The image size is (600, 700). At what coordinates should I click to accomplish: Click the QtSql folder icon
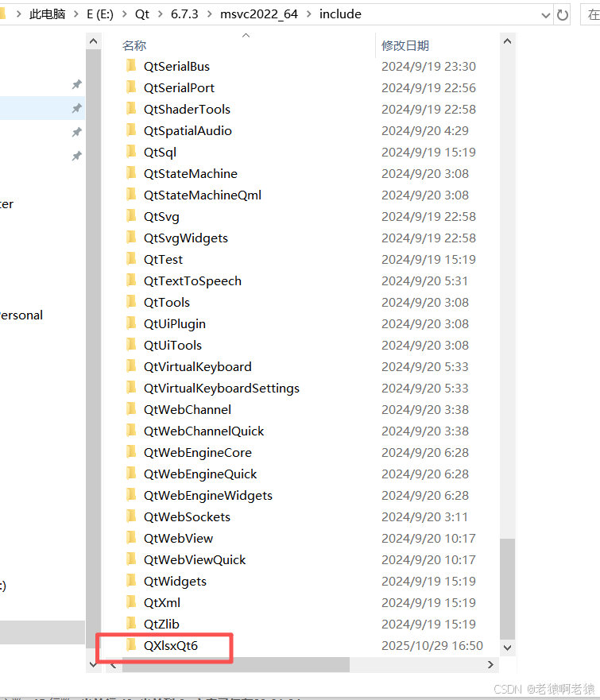[x=131, y=152]
